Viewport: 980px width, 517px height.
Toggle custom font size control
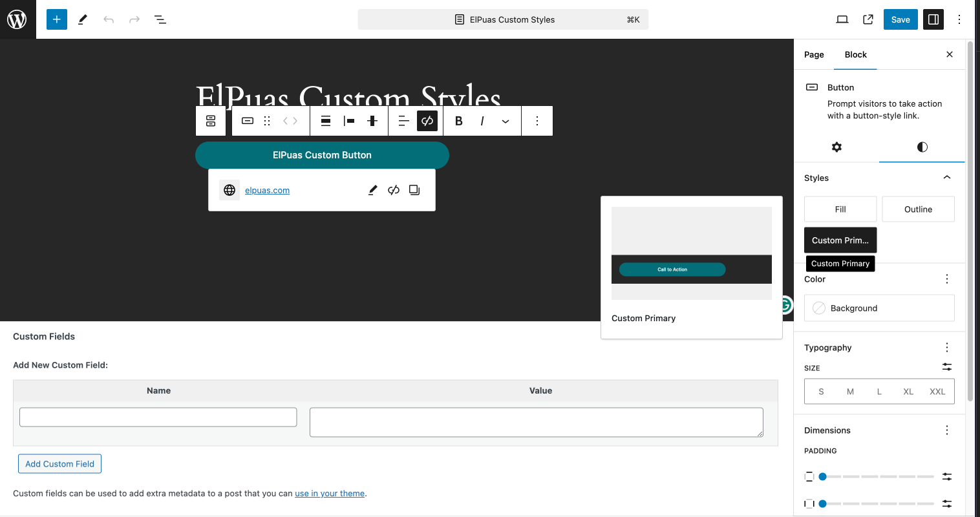click(947, 367)
